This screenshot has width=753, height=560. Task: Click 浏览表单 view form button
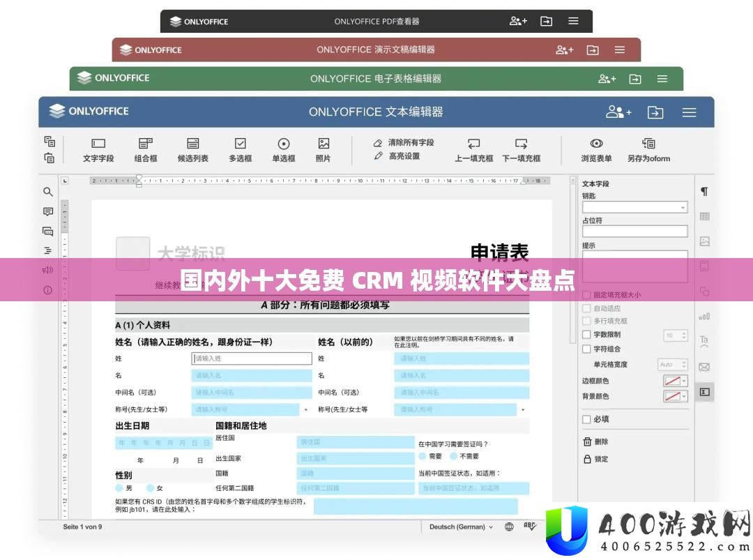(596, 151)
